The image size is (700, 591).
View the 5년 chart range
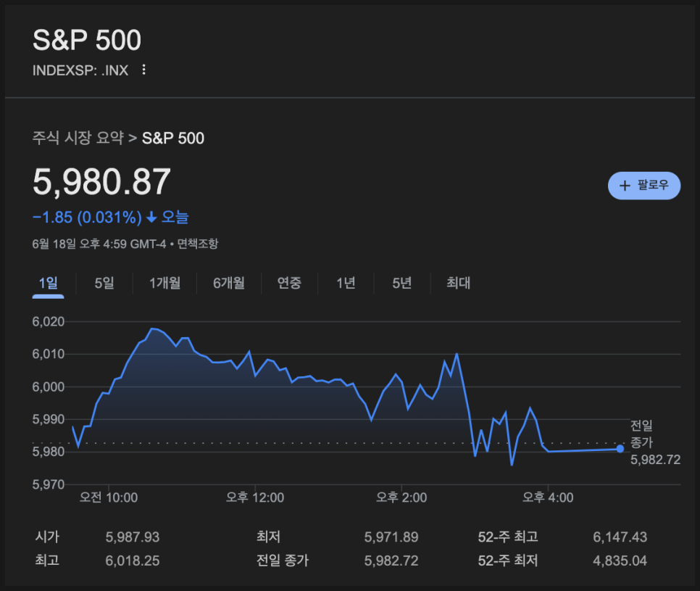tap(401, 284)
